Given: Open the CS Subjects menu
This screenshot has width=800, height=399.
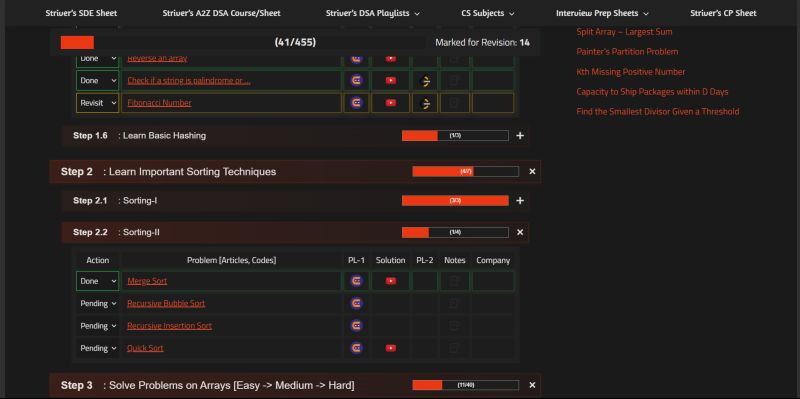Looking at the screenshot, I should point(487,13).
